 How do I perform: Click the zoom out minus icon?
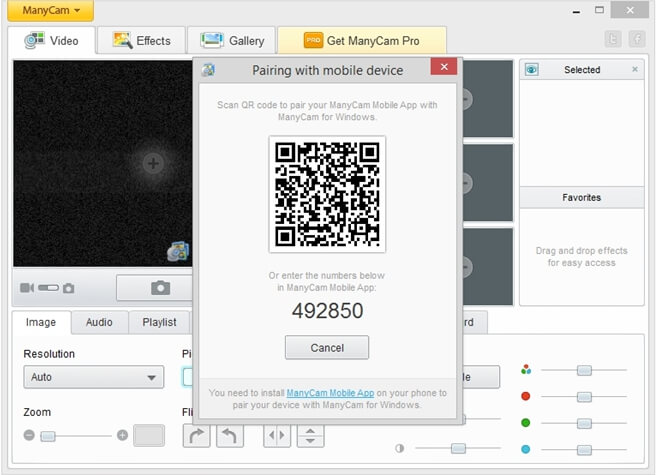coord(29,435)
